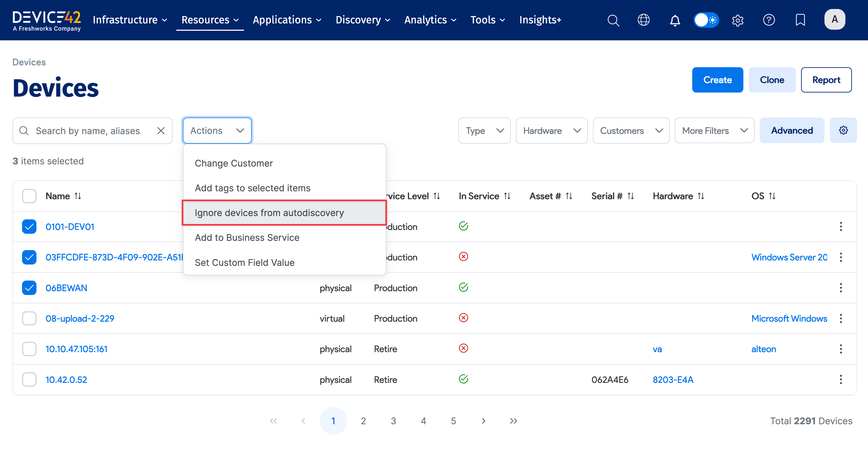Screen dimensions: 868x455
Task: Expand the Type filter dropdown
Action: (x=484, y=131)
